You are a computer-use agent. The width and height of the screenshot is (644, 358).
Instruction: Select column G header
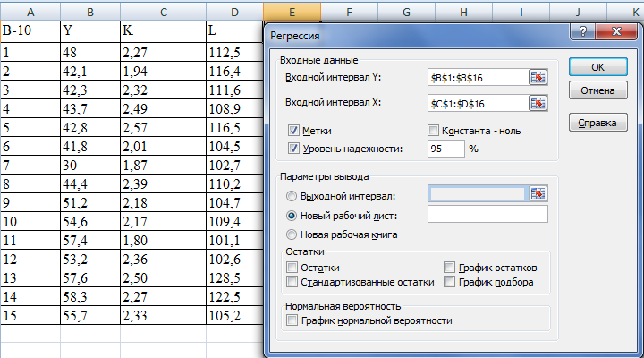406,13
